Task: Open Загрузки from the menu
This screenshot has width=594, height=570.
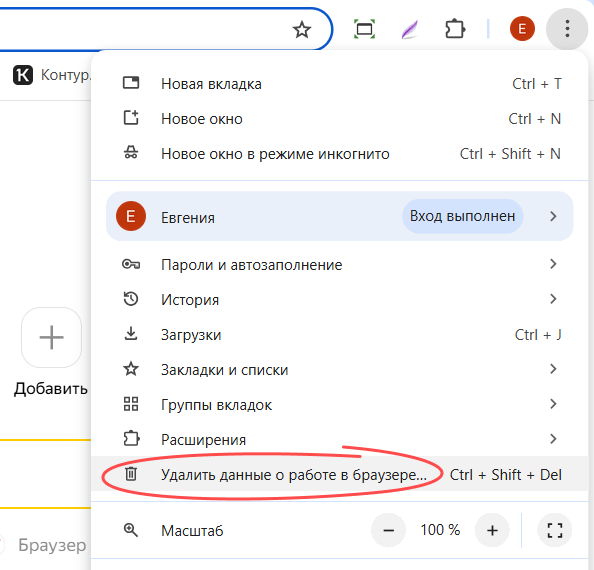Action: (x=340, y=335)
